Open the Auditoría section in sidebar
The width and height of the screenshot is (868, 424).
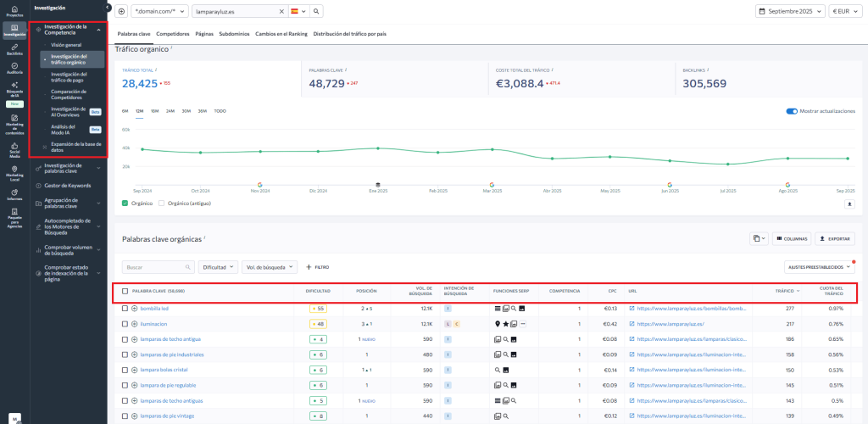click(14, 68)
